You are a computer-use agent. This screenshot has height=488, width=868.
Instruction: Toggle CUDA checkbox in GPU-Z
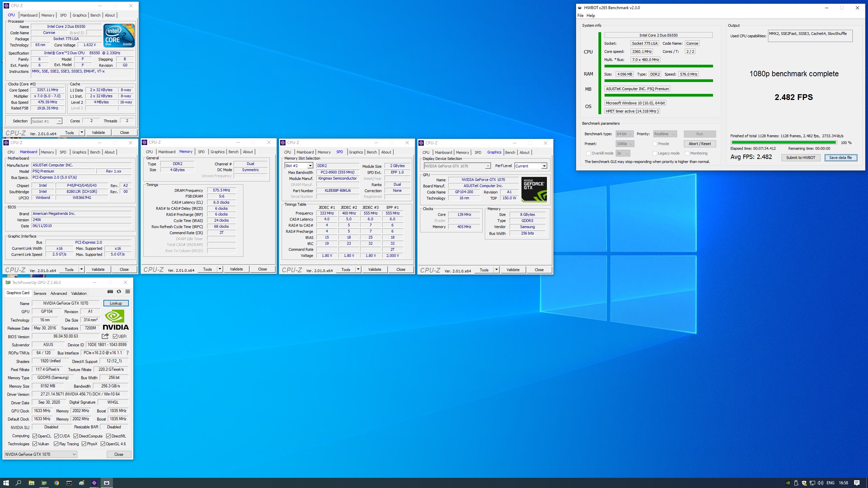click(56, 436)
